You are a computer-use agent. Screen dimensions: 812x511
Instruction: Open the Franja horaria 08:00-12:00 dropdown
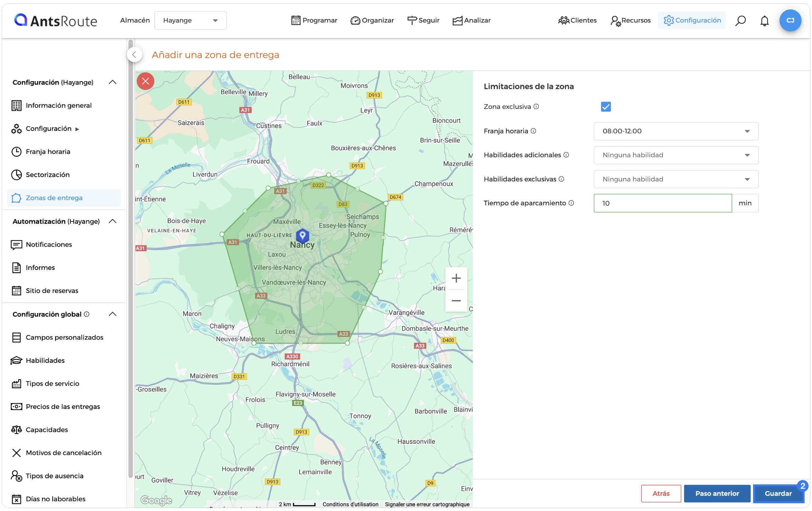676,131
